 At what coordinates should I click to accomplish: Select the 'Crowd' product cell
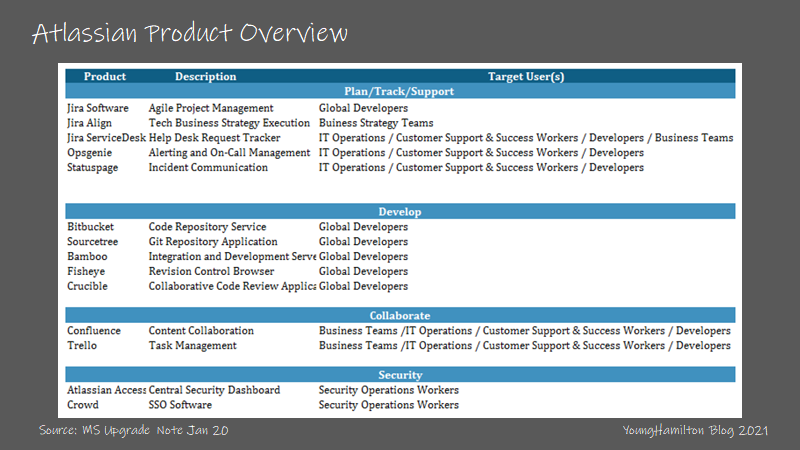pos(83,405)
